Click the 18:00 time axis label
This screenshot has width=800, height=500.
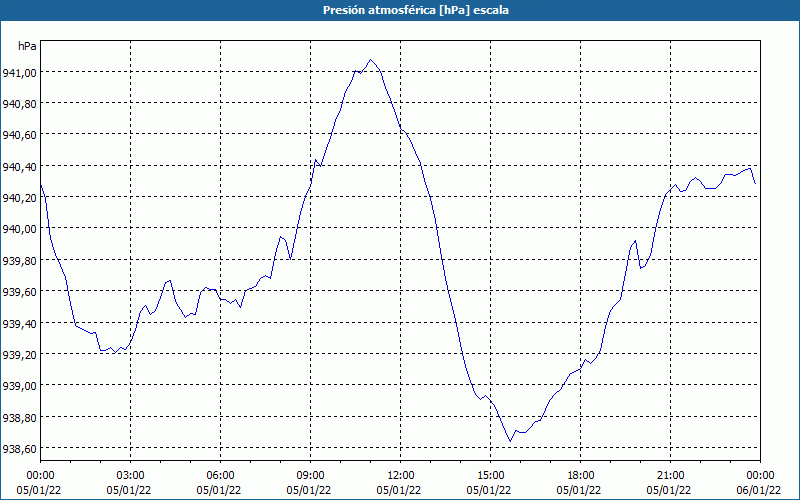[x=581, y=476]
